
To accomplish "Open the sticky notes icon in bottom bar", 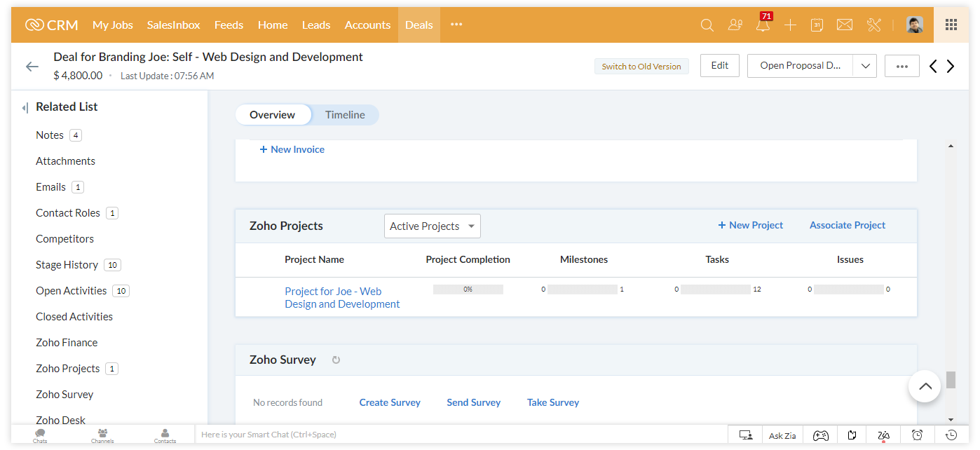I will [852, 435].
